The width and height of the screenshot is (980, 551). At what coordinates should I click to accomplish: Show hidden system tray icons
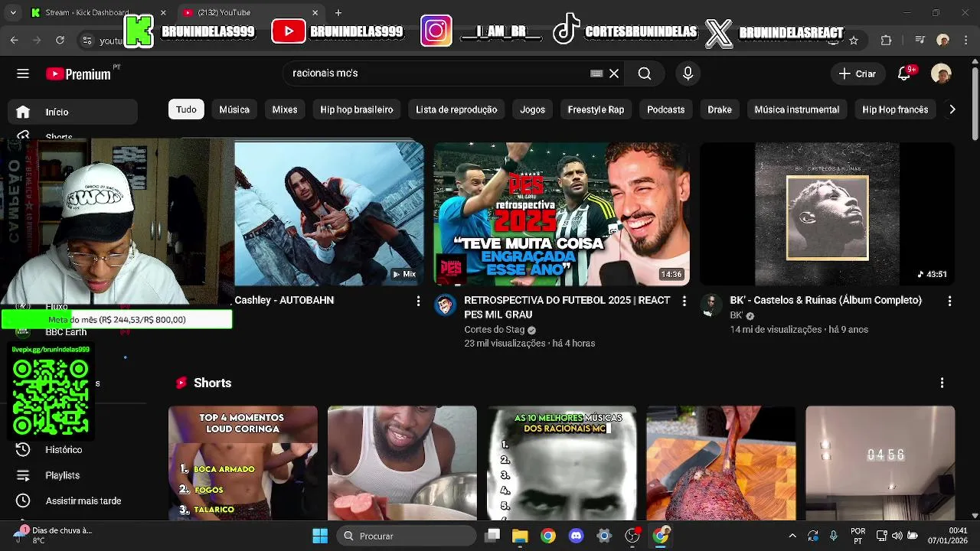coord(792,536)
